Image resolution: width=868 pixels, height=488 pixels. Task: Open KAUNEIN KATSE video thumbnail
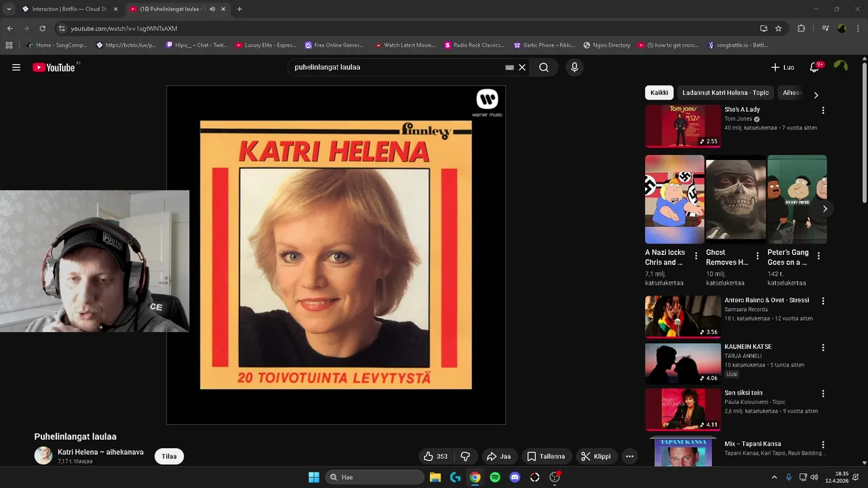[x=683, y=363]
